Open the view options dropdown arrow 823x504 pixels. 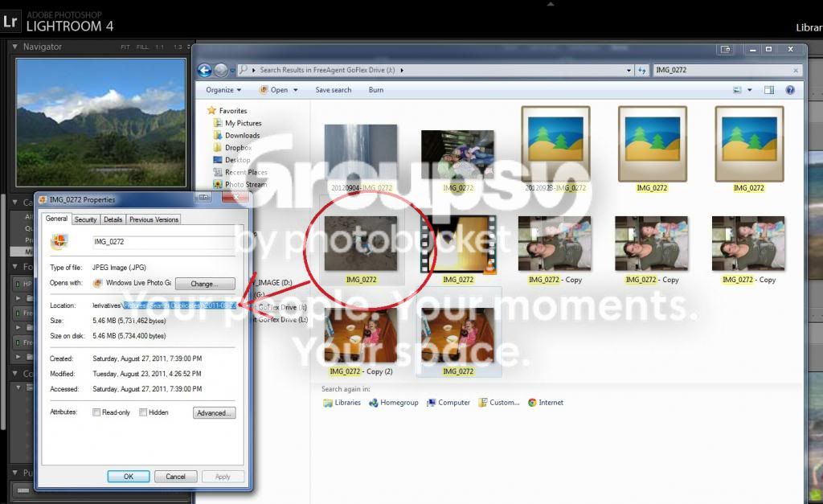(750, 90)
